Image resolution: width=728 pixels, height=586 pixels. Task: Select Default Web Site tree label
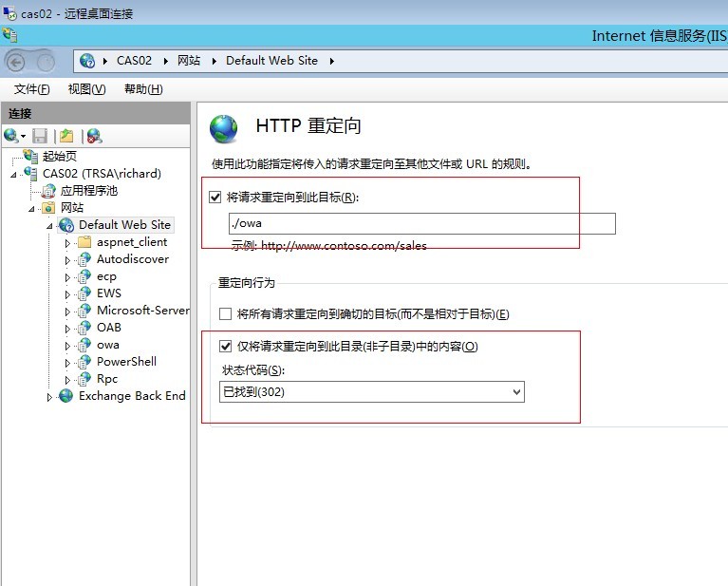(x=124, y=225)
